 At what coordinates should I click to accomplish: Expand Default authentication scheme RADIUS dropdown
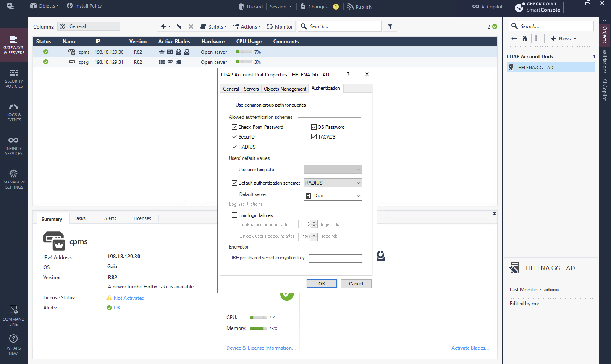click(x=333, y=183)
